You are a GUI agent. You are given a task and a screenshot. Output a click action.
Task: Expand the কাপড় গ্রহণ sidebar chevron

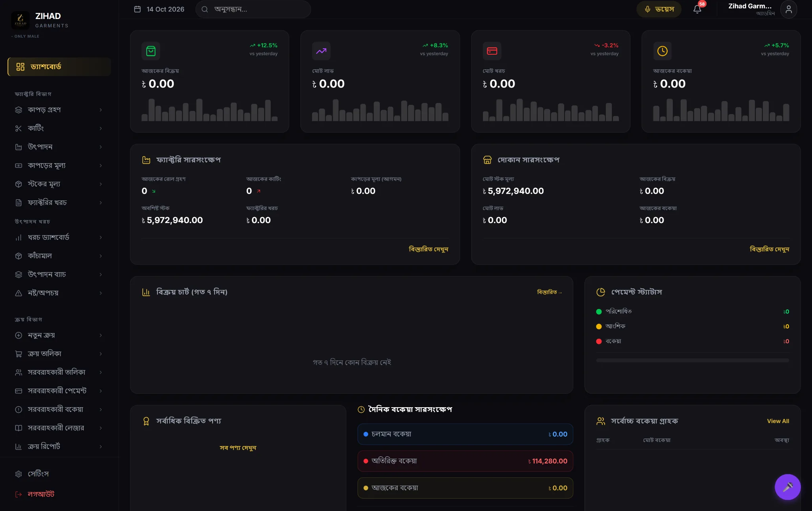point(101,110)
